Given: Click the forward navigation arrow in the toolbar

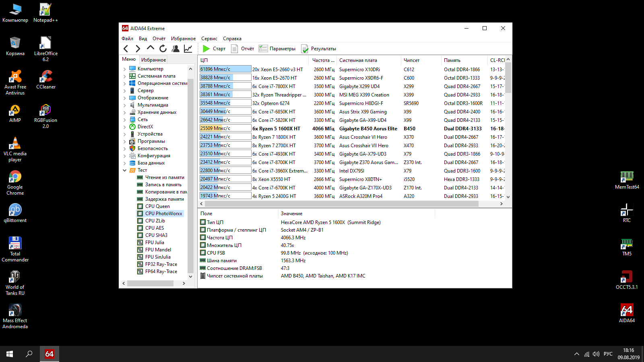Looking at the screenshot, I should tap(138, 49).
